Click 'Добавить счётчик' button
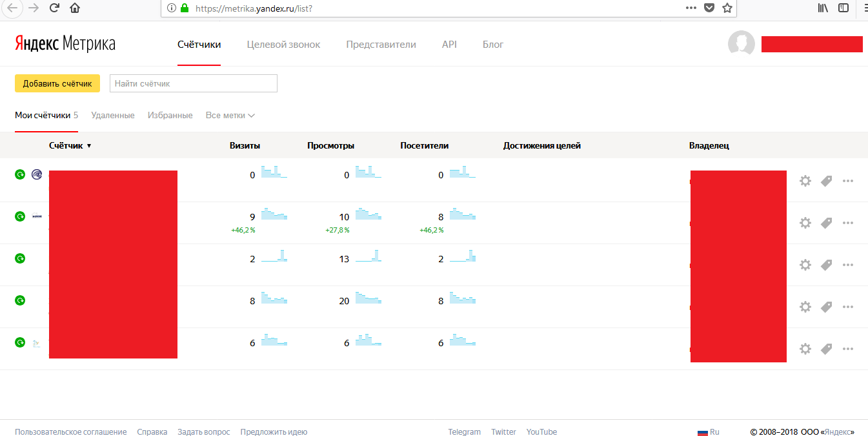 point(57,83)
